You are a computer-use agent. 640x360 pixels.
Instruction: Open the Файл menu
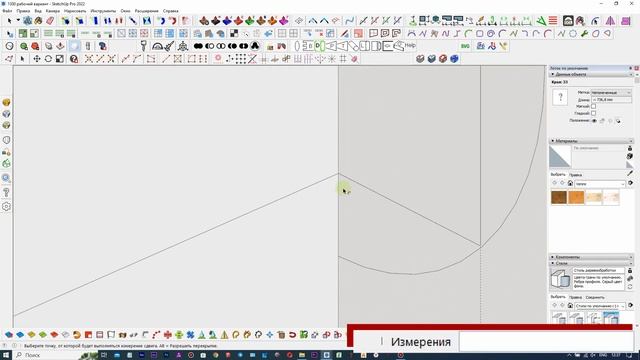[x=7, y=11]
